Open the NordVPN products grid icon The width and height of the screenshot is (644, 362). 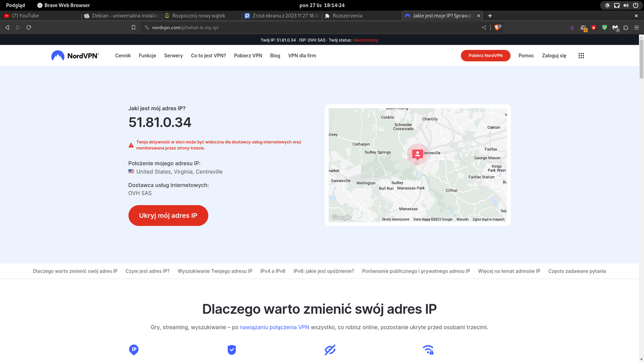(x=581, y=56)
